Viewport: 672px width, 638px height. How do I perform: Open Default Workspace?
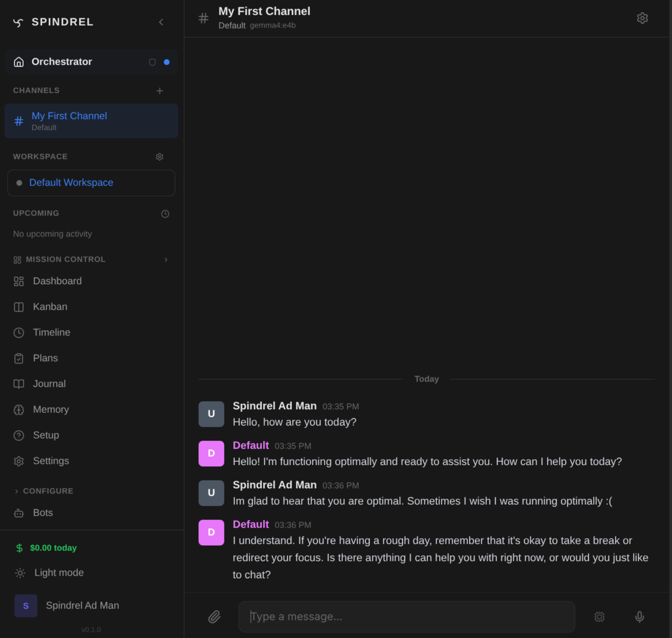pos(71,182)
